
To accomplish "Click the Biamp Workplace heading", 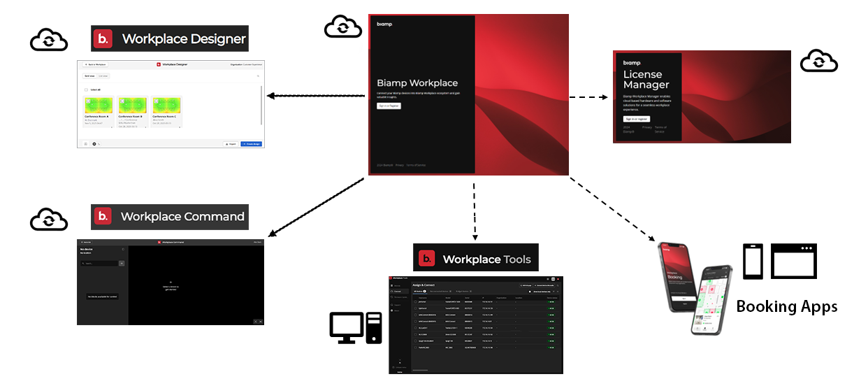I will point(417,83).
